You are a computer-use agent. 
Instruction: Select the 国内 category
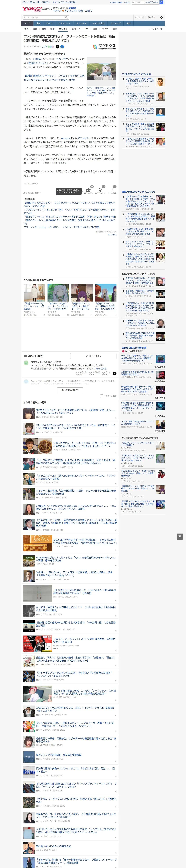tap(35, 29)
